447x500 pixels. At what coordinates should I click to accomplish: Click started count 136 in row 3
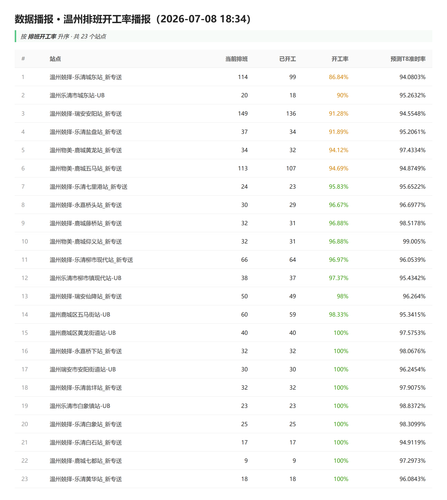point(291,114)
